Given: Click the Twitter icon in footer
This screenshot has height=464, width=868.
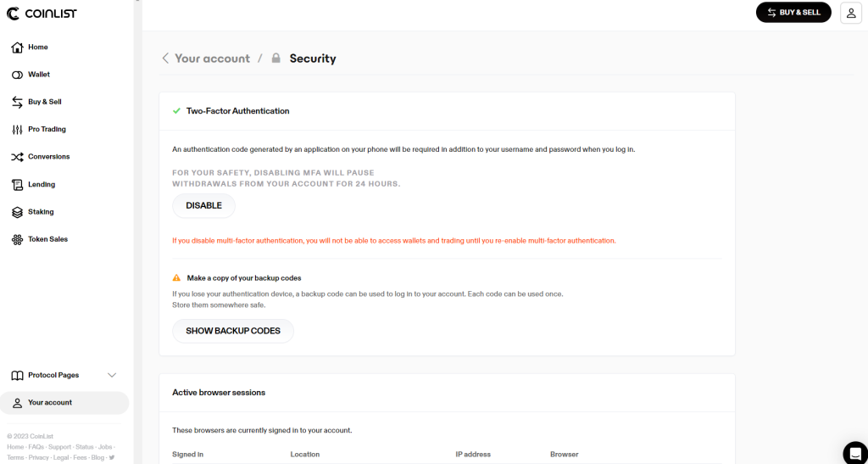Looking at the screenshot, I should [x=111, y=458].
